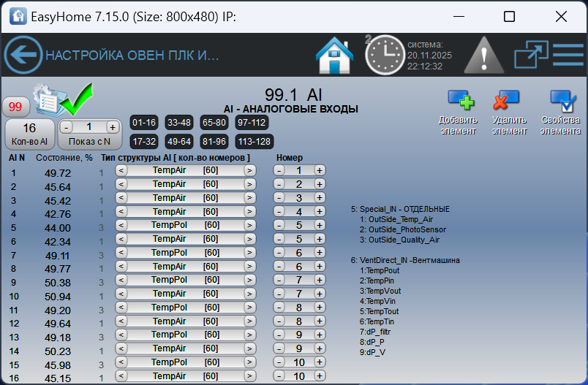The height and width of the screenshot is (385, 588).
Task: Go to the home screen icon
Action: click(334, 55)
